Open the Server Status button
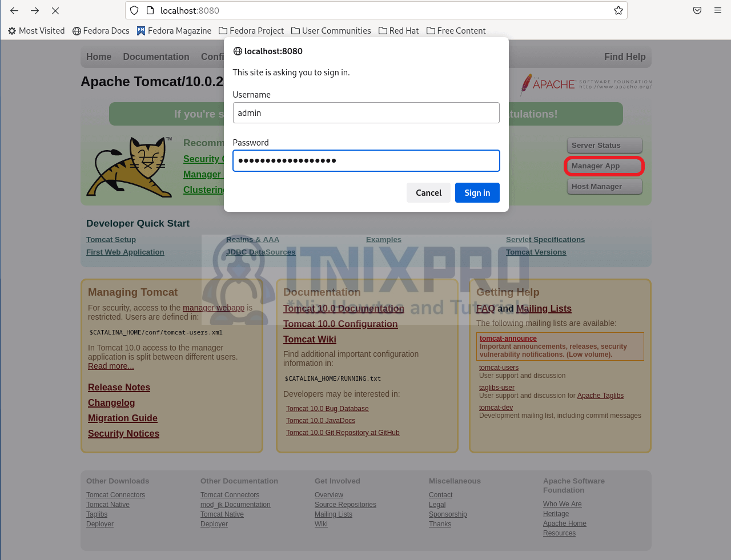The height and width of the screenshot is (560, 731). point(605,146)
